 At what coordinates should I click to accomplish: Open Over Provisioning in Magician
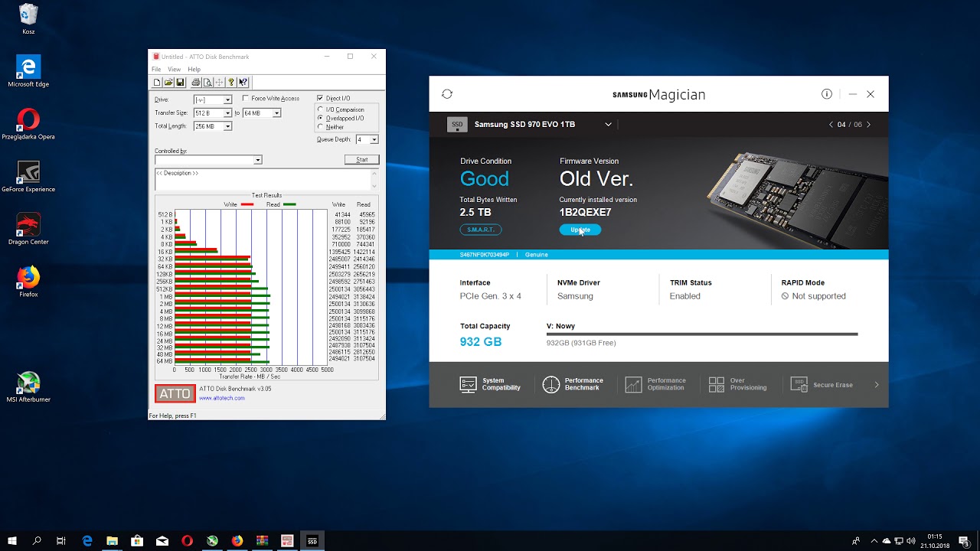tap(738, 384)
